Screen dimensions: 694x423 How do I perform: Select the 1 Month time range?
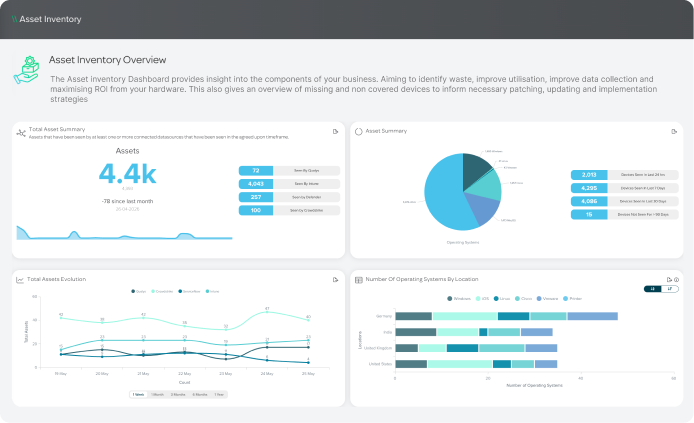coord(157,394)
